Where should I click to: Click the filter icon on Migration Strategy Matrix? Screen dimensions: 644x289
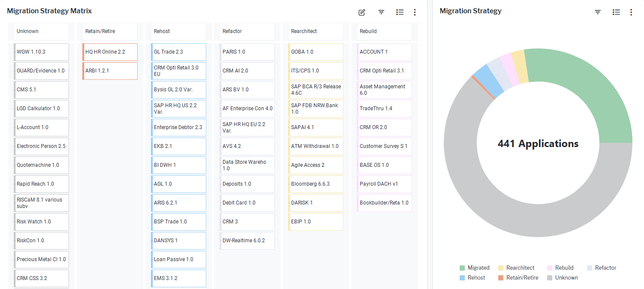[x=381, y=12]
